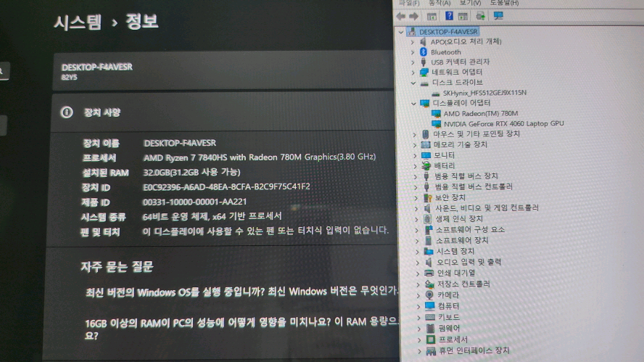Select NVIDIA GeForce RTX 4060 Laptop GPU

[x=503, y=123]
